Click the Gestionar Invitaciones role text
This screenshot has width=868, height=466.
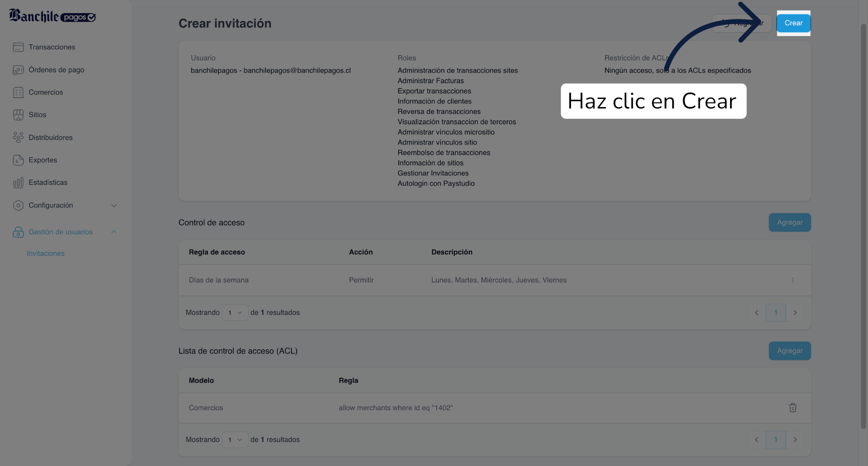433,173
